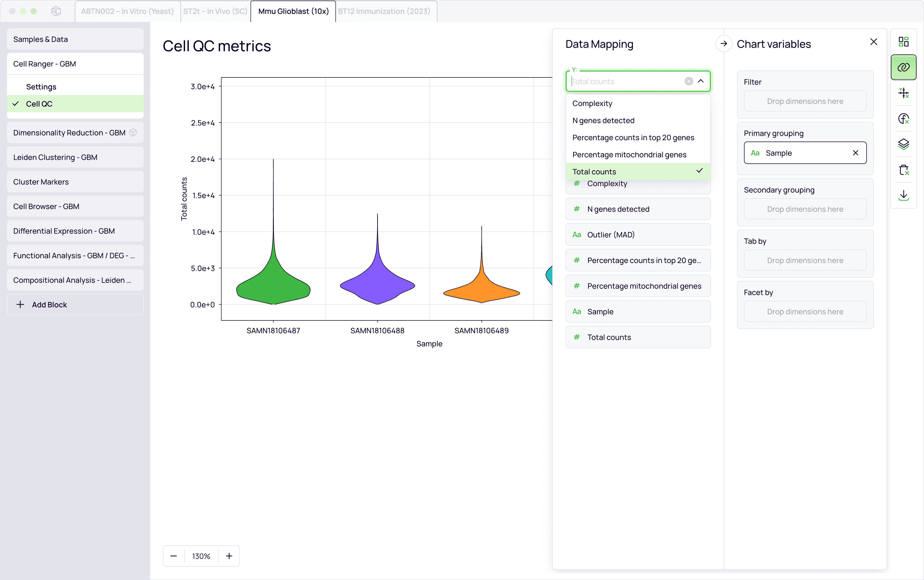Click the trash delete chart icon
Screen dimensions: 924x580
903,170
